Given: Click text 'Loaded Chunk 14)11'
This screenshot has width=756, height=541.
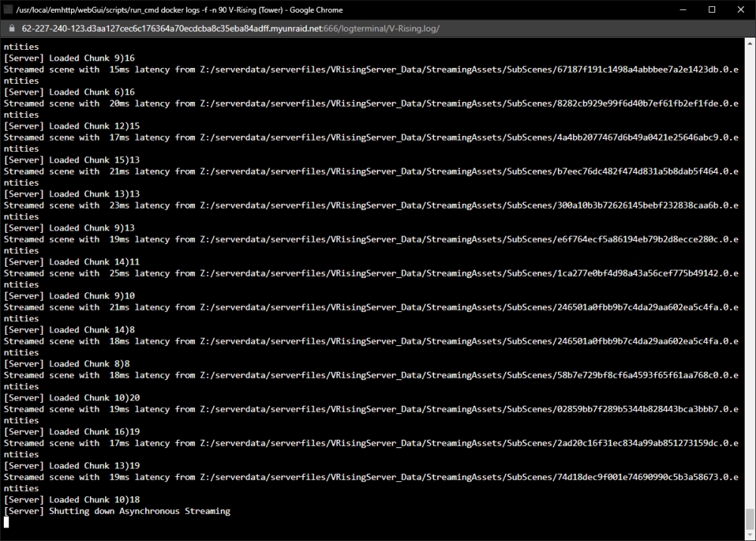Looking at the screenshot, I should pyautogui.click(x=94, y=261).
